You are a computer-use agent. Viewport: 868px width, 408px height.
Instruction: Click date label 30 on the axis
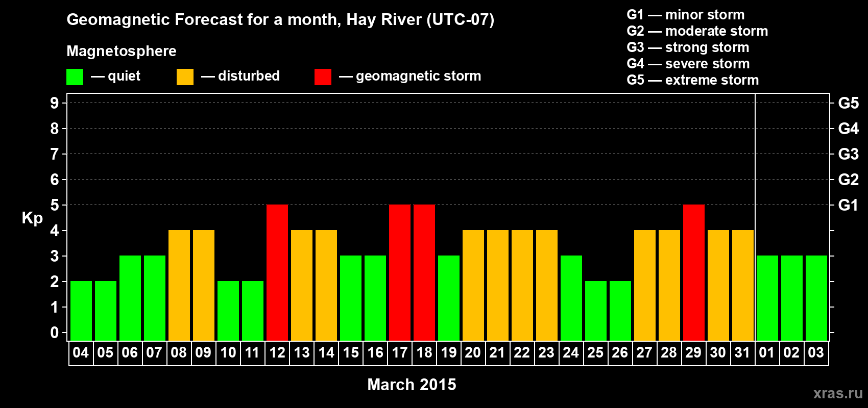tap(718, 352)
